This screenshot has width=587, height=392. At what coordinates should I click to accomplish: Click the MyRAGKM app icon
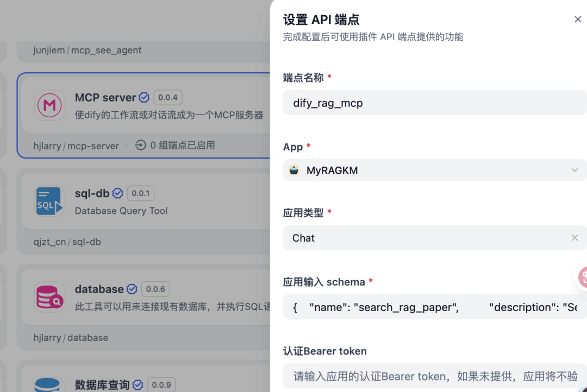click(294, 170)
